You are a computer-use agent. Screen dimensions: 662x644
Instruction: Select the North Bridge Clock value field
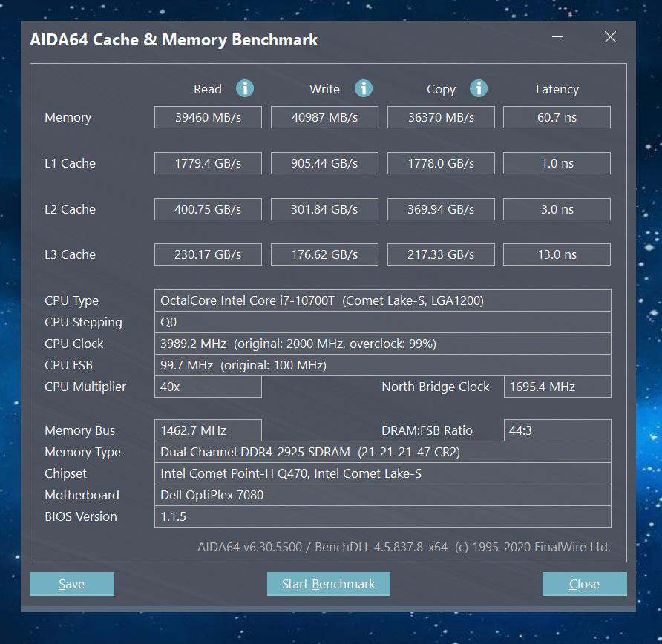point(557,386)
